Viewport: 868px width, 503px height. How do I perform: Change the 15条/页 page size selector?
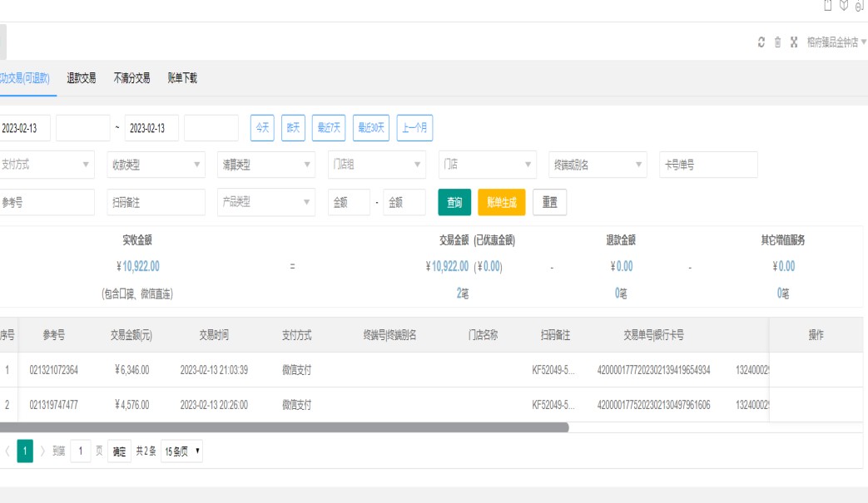coord(181,451)
